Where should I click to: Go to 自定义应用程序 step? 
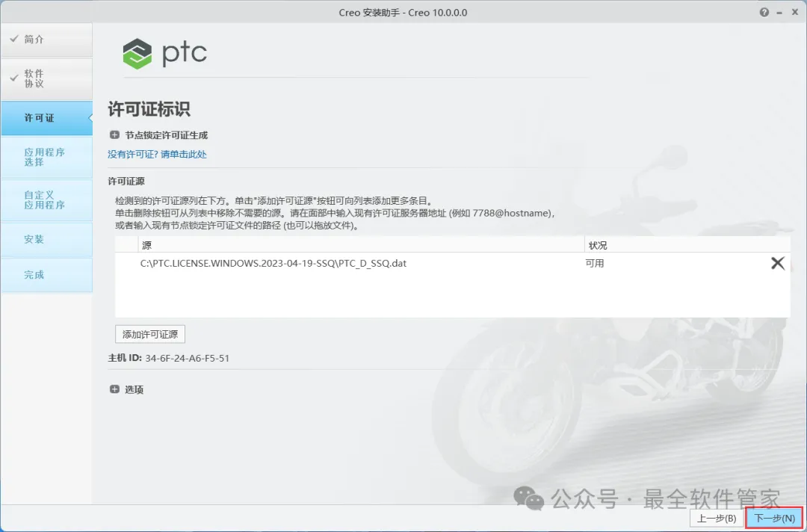tap(46, 200)
